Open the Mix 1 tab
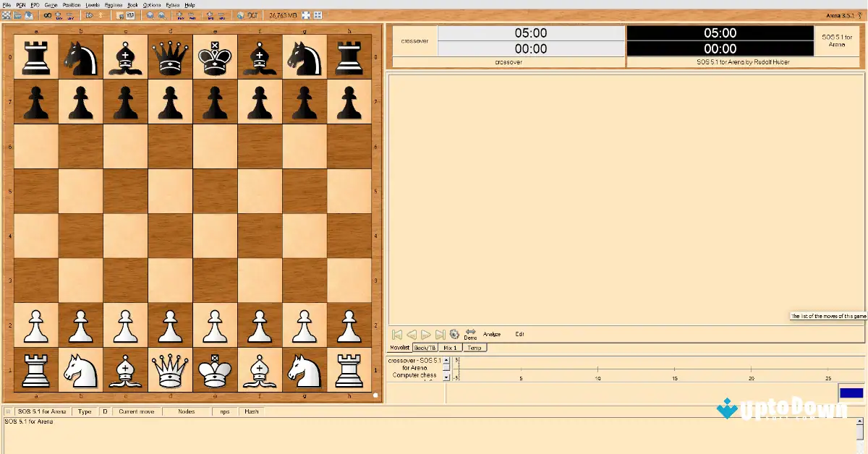 [x=450, y=348]
